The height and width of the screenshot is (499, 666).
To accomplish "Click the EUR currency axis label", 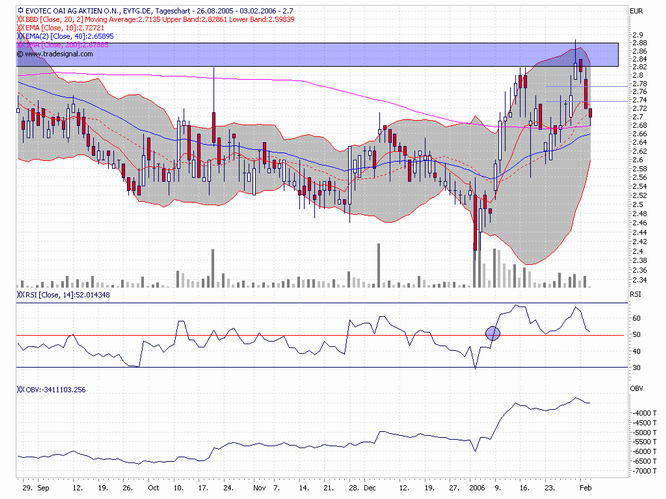I will [636, 11].
